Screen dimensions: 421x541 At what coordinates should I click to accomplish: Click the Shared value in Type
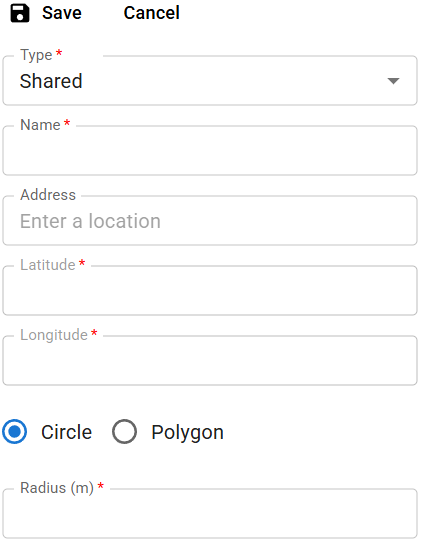point(51,81)
